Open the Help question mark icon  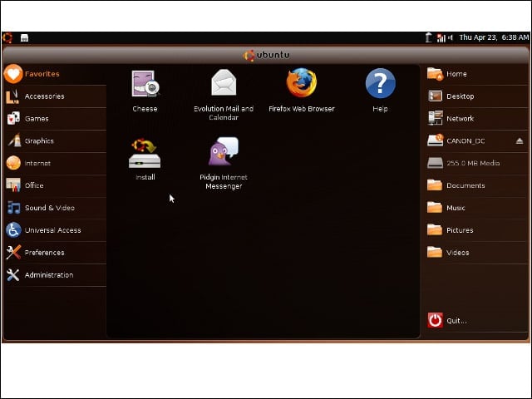381,83
